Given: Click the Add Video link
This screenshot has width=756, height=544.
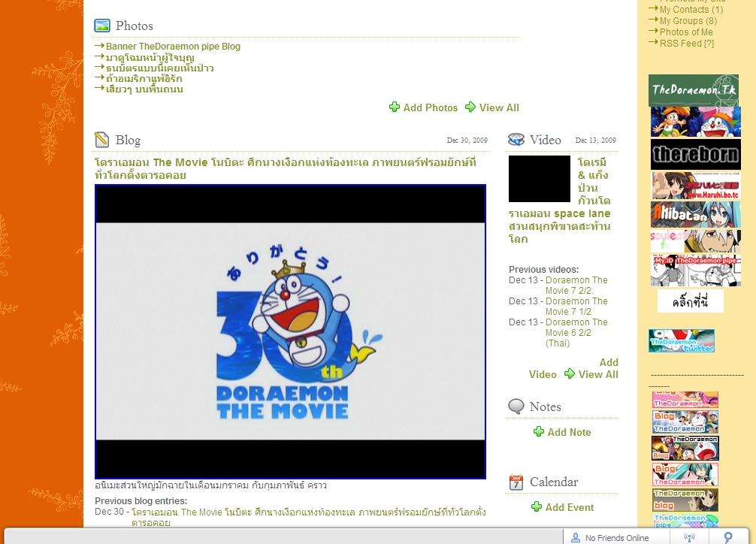Looking at the screenshot, I should 573,368.
